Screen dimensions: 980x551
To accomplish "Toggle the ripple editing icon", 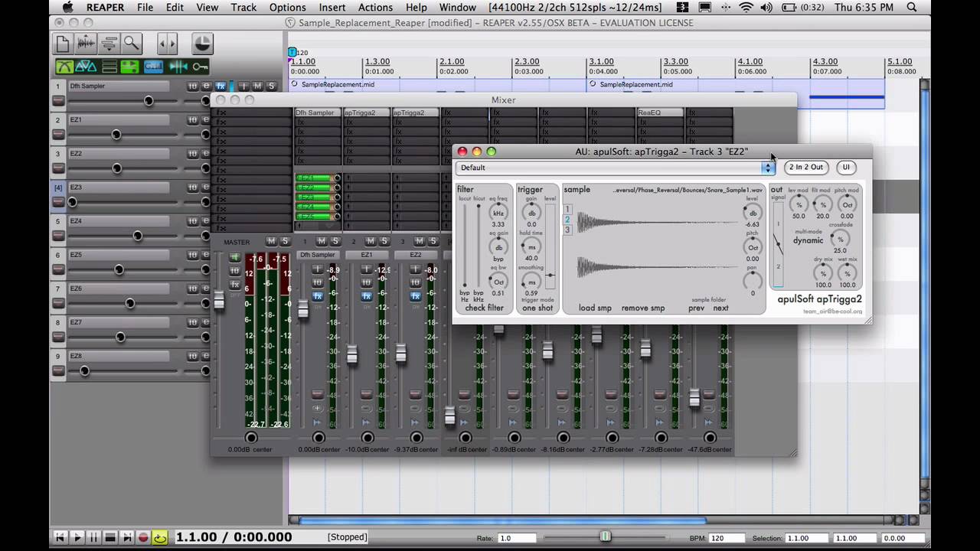I will 109,67.
